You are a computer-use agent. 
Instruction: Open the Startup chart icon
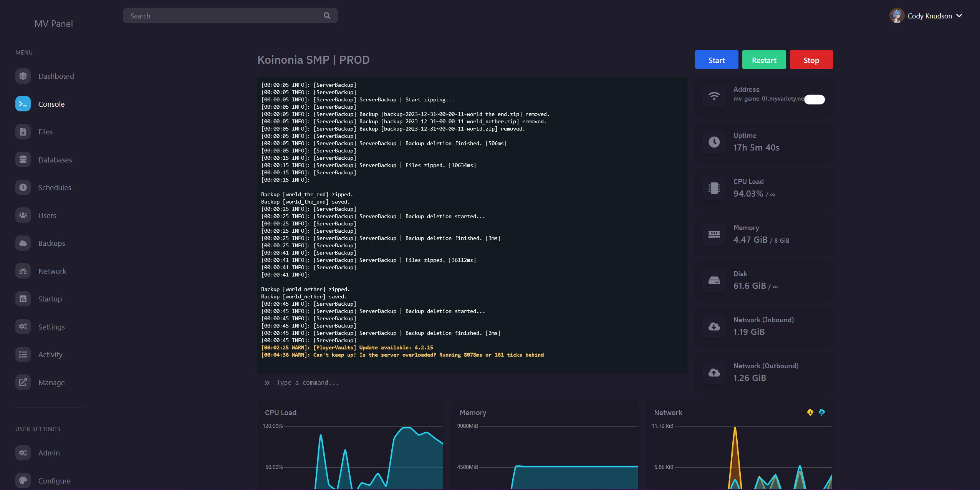(x=23, y=299)
